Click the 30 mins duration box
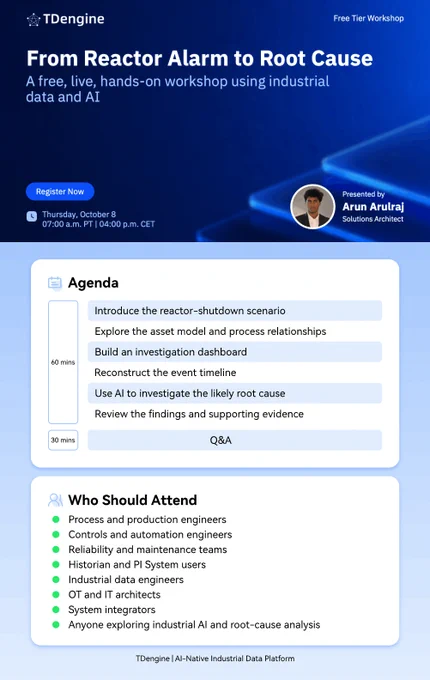This screenshot has height=680, width=430. (x=63, y=440)
